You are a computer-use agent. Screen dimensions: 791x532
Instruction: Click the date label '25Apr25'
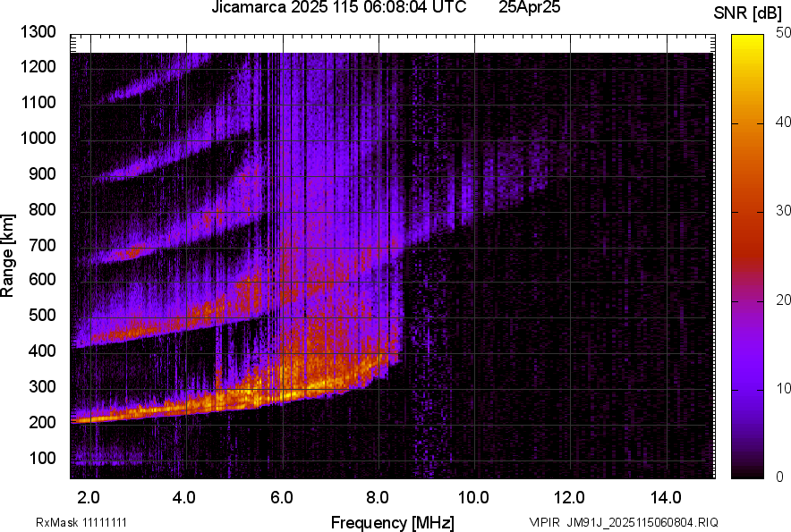click(529, 7)
